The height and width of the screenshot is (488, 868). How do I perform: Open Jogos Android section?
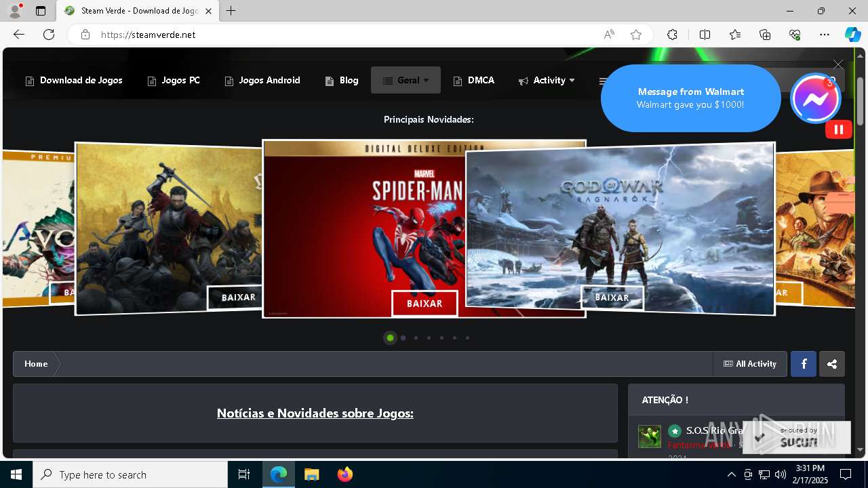(x=262, y=80)
